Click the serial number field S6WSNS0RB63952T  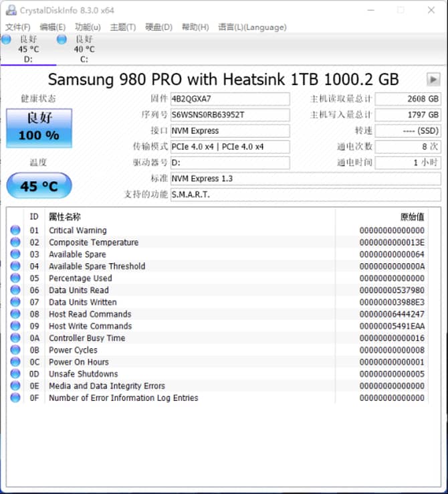click(230, 115)
